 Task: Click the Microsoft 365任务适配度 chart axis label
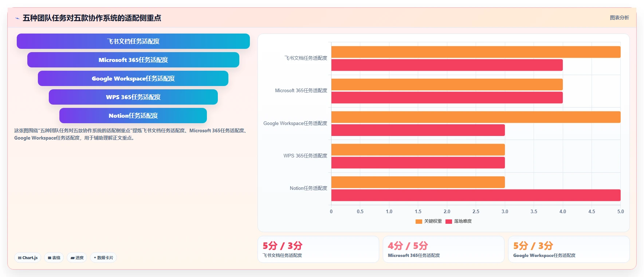[x=301, y=90]
